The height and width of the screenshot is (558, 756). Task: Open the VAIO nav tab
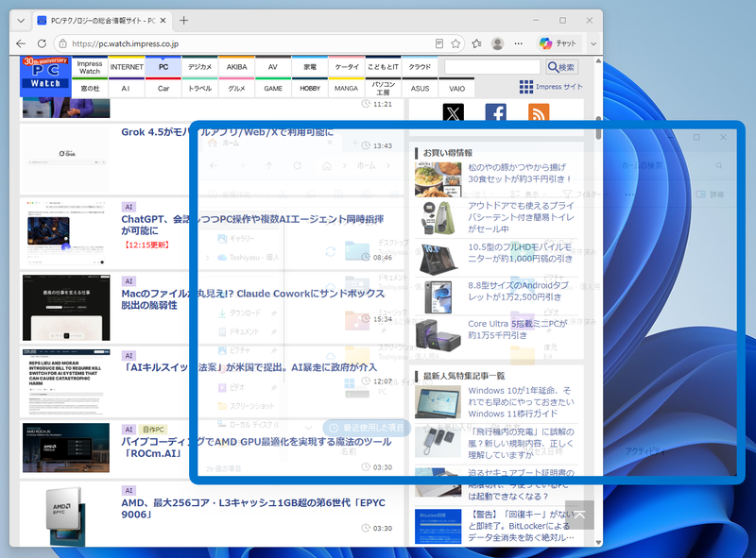click(x=456, y=88)
